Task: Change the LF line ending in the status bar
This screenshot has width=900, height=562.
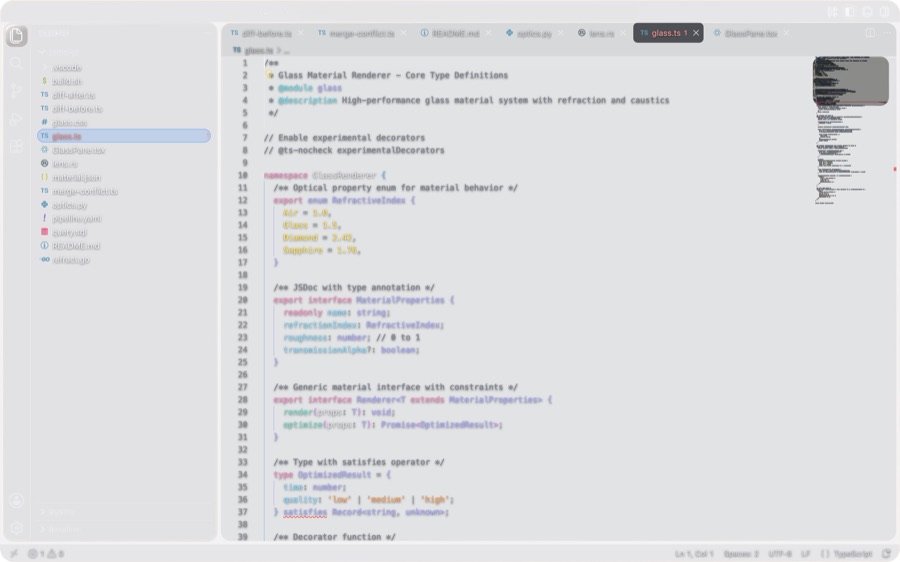Action: (x=805, y=553)
